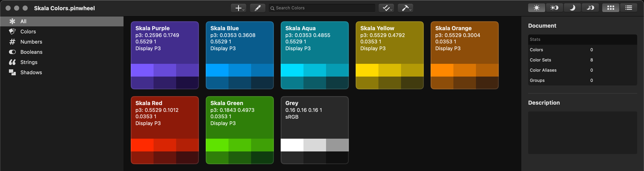Click the Groups stat row
Image resolution: width=644 pixels, height=171 pixels.
click(582, 80)
